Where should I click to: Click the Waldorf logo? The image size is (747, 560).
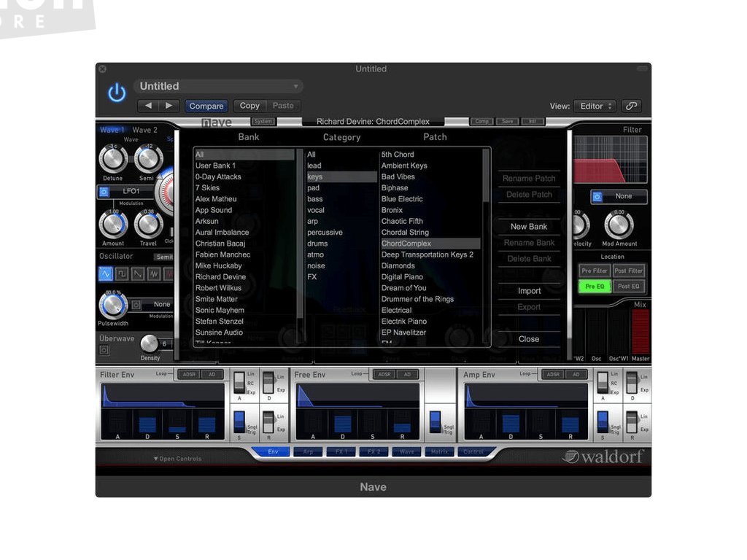click(x=603, y=456)
